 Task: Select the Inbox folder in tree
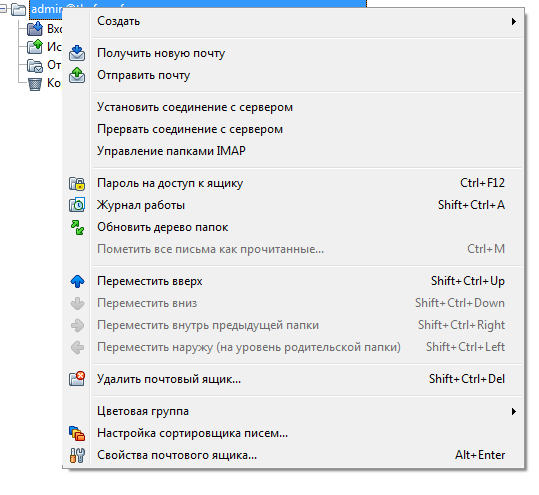pos(45,29)
